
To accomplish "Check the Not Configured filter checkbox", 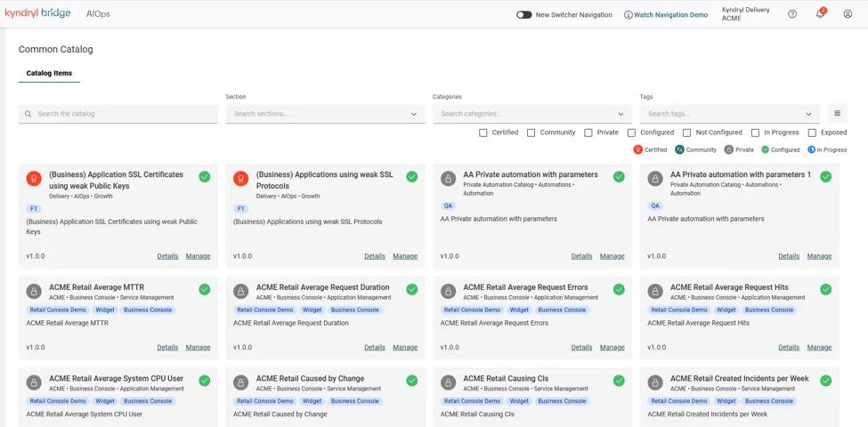I will click(x=686, y=133).
